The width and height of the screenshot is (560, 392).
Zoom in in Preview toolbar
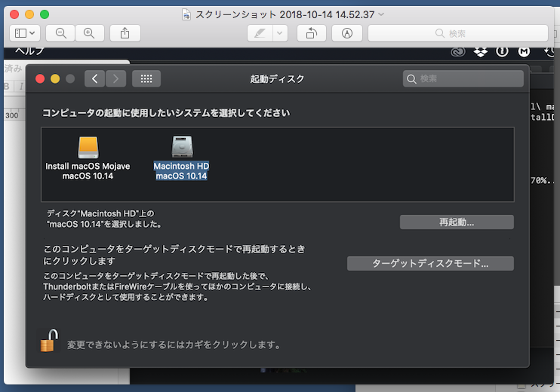tap(89, 33)
